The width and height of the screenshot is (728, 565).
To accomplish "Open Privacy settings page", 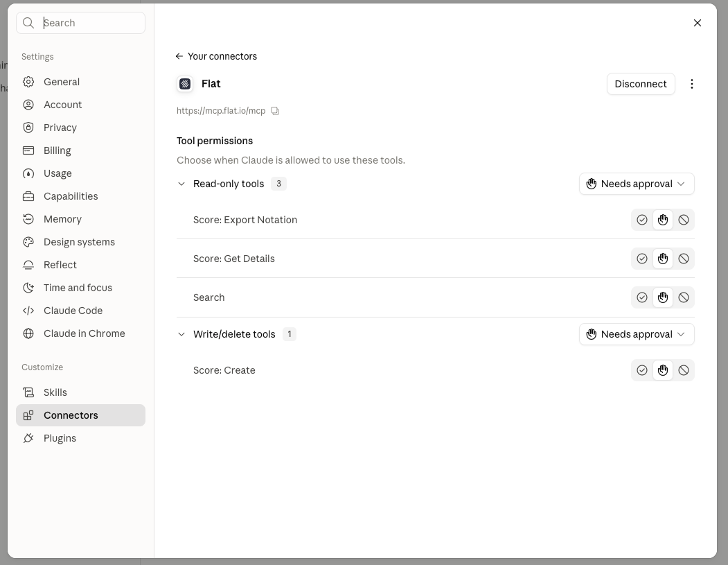I will coord(81,128).
